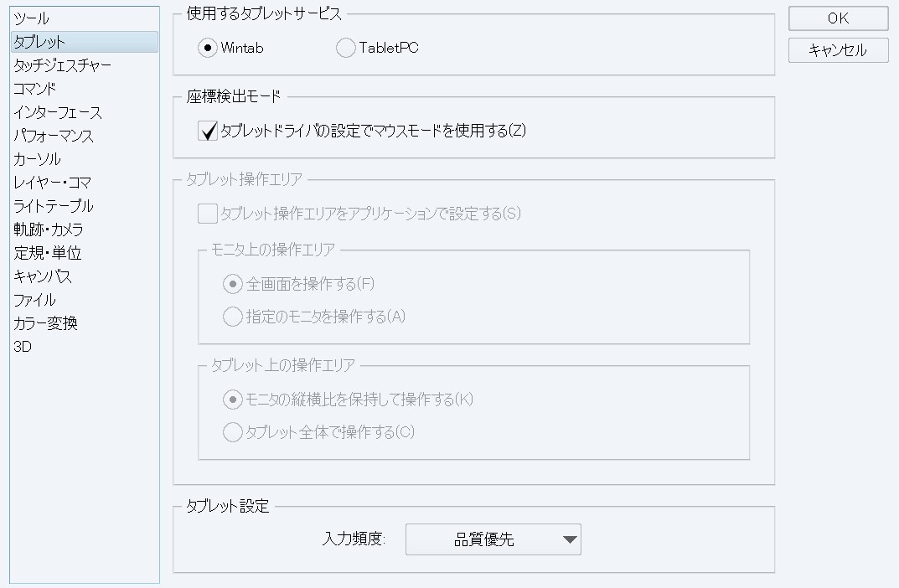Open ライトテーブル preferences
Viewport: 899px width, 588px height.
(x=53, y=206)
